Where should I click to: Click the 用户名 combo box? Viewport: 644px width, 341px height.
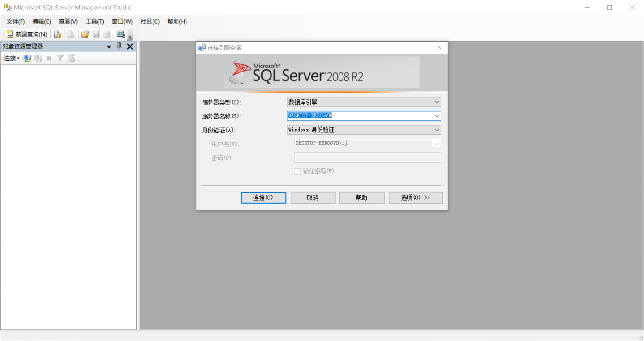coord(368,143)
